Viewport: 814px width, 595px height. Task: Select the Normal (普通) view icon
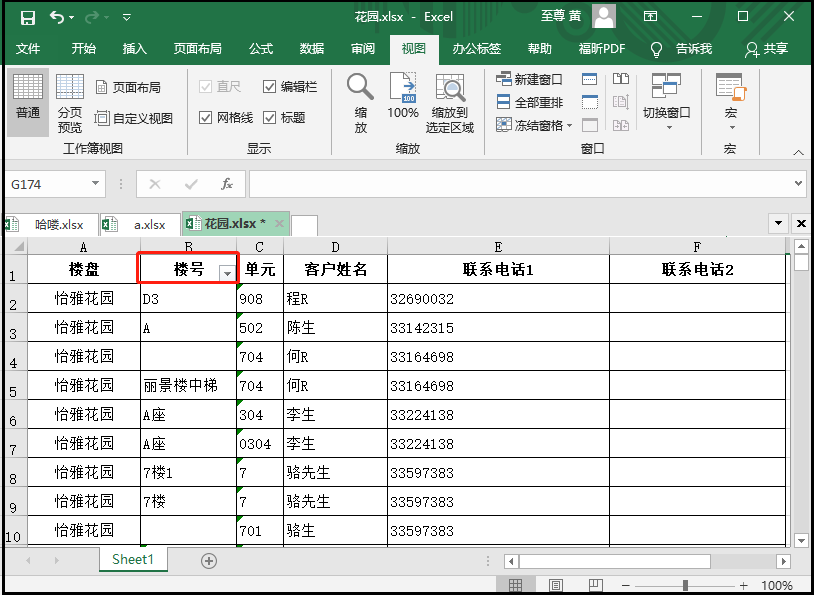28,97
